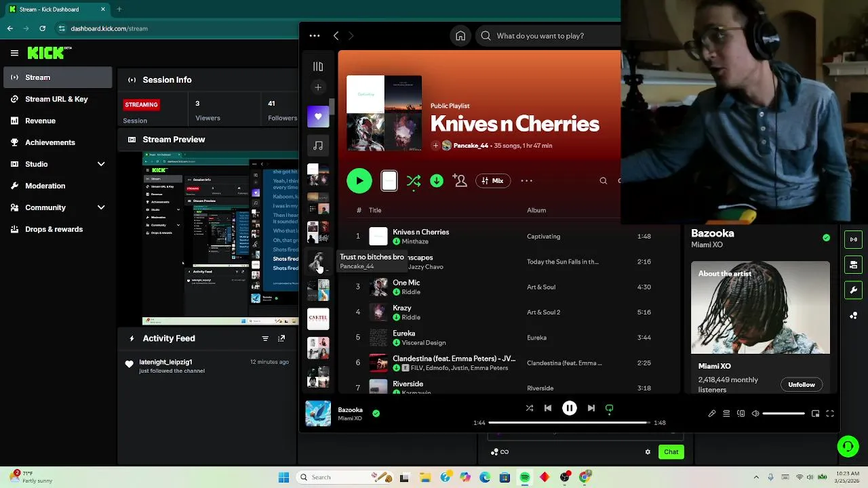The image size is (868, 488).
Task: Open Kick chat settings gear
Action: click(648, 452)
